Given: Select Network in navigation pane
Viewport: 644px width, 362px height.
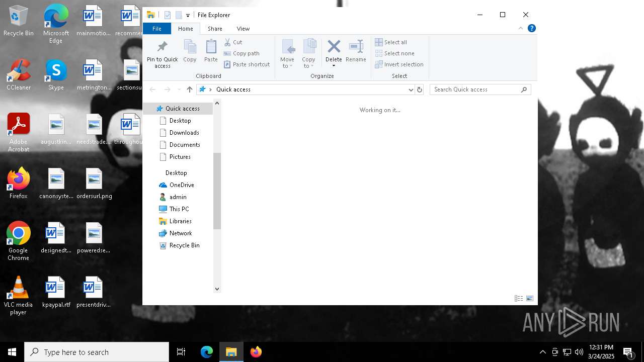Looking at the screenshot, I should [x=181, y=233].
